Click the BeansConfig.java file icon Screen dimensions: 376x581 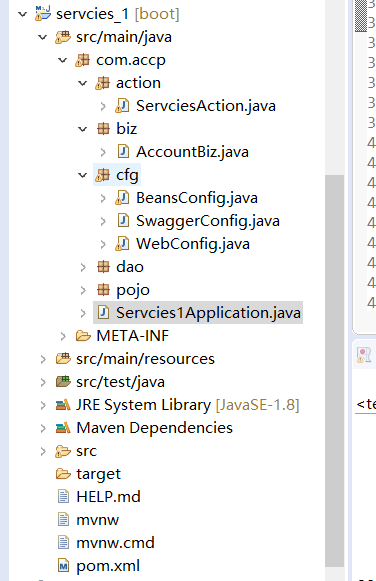[122, 198]
